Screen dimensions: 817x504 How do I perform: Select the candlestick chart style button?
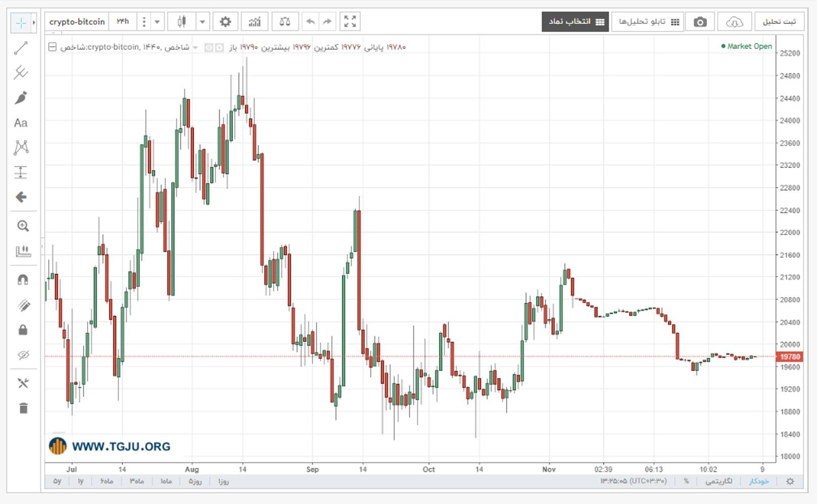coord(181,22)
